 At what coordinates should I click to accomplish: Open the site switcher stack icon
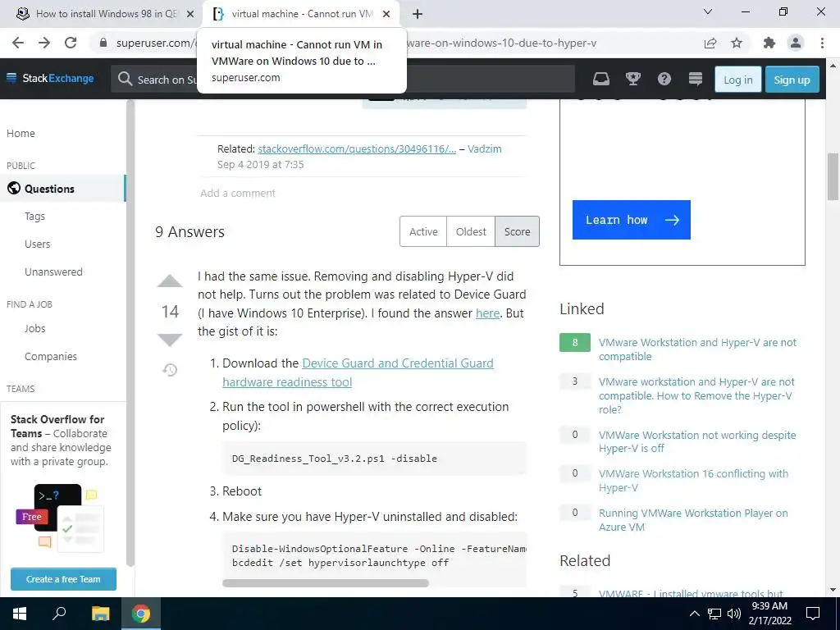tap(696, 80)
